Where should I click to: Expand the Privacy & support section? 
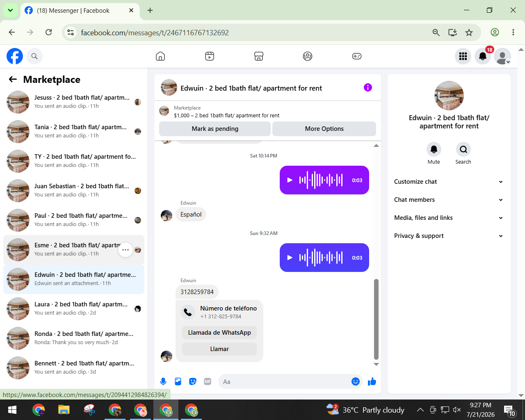pos(449,236)
